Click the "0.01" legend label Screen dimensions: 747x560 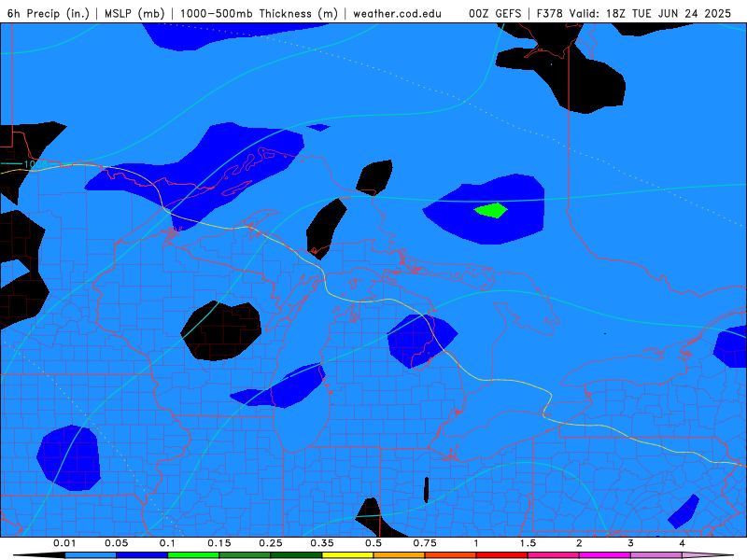tap(64, 543)
